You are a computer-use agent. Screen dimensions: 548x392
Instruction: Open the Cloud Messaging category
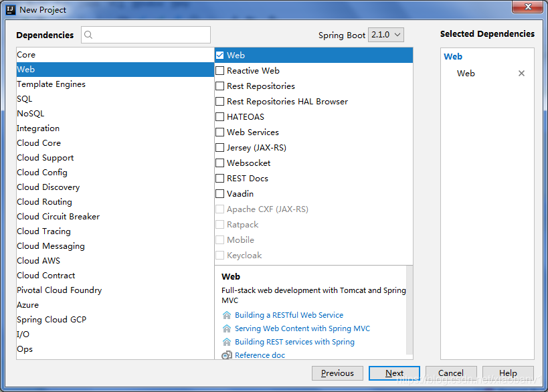point(115,246)
